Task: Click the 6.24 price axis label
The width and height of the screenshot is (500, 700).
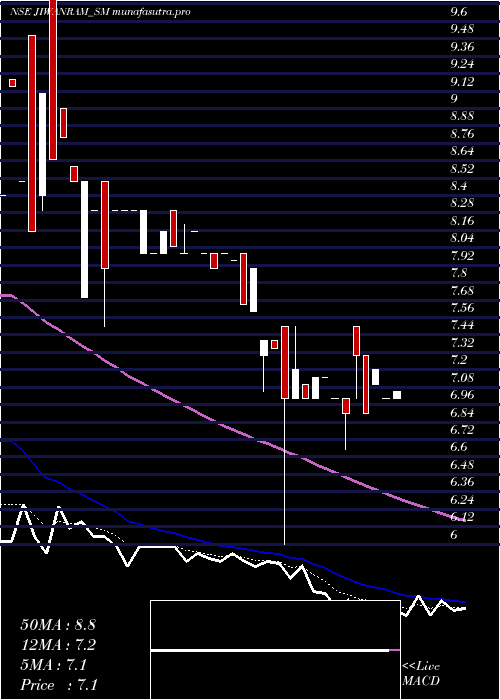Action: point(462,500)
